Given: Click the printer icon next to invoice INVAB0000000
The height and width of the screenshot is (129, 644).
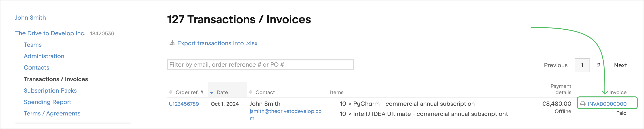Looking at the screenshot, I should coord(583,104).
